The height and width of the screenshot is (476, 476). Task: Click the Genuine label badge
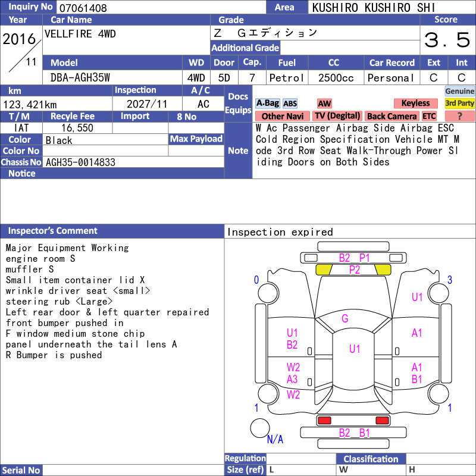point(459,91)
